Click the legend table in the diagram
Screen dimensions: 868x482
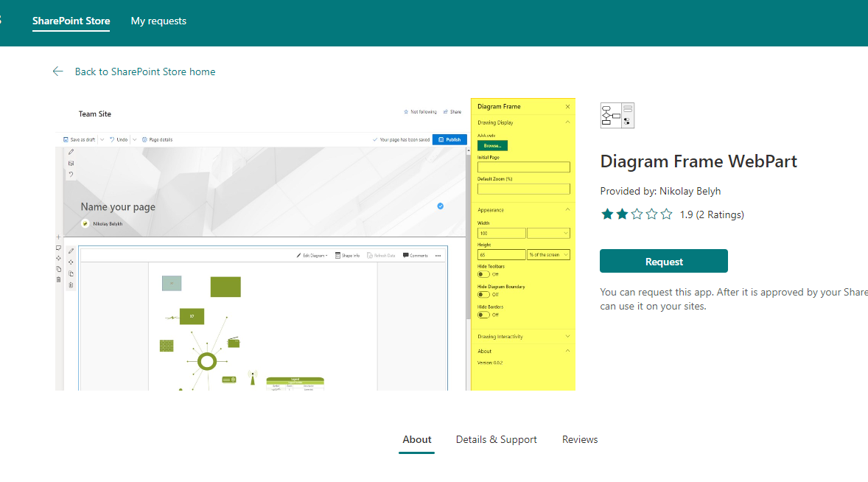pyautogui.click(x=295, y=384)
